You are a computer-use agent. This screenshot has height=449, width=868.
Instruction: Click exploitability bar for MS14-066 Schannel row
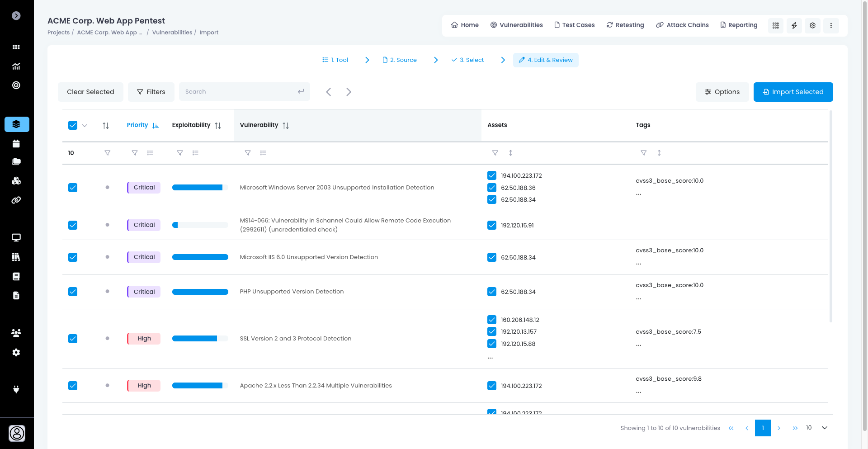[200, 225]
